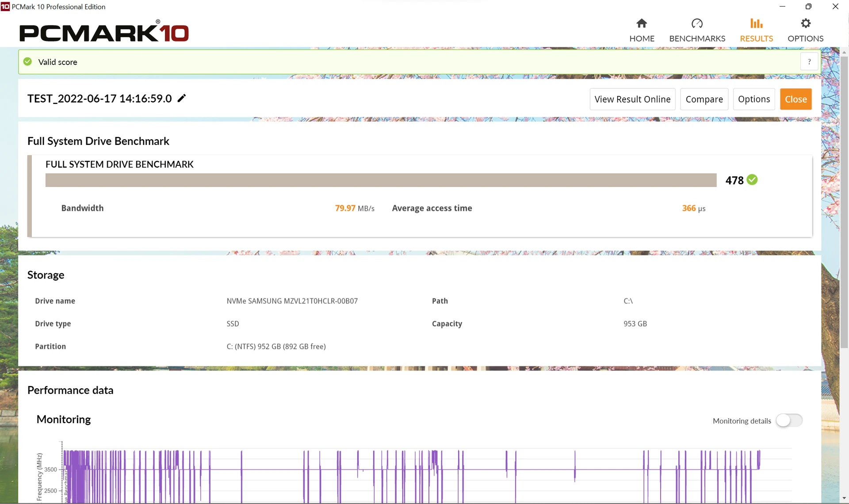
Task: Click the FULL SYSTEM DRIVE BENCHMARK card heading
Action: [119, 164]
